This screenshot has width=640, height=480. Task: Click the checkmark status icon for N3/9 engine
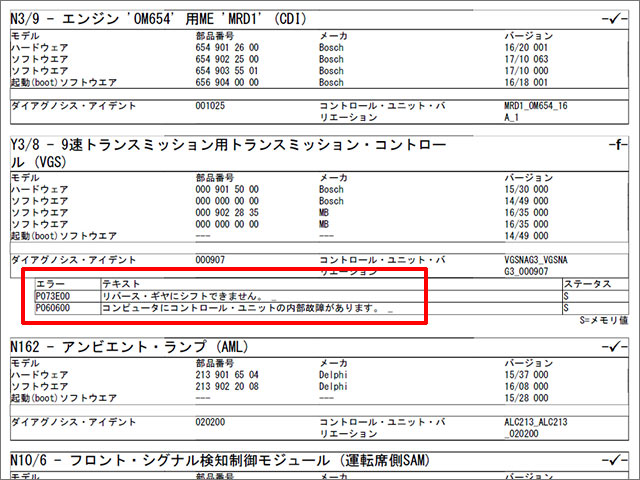pyautogui.click(x=613, y=19)
